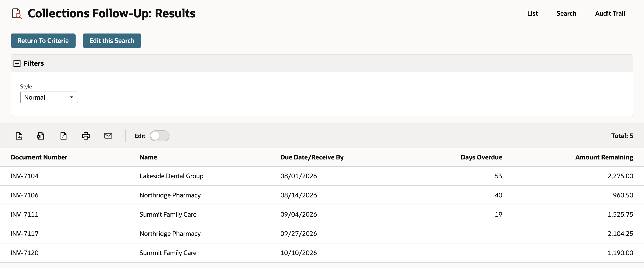
Task: Click Summit Family Care in INV-7111 row
Action: (168, 214)
